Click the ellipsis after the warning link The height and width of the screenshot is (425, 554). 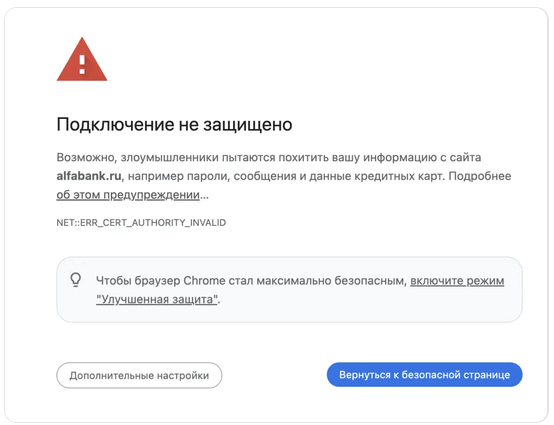pyautogui.click(x=204, y=195)
